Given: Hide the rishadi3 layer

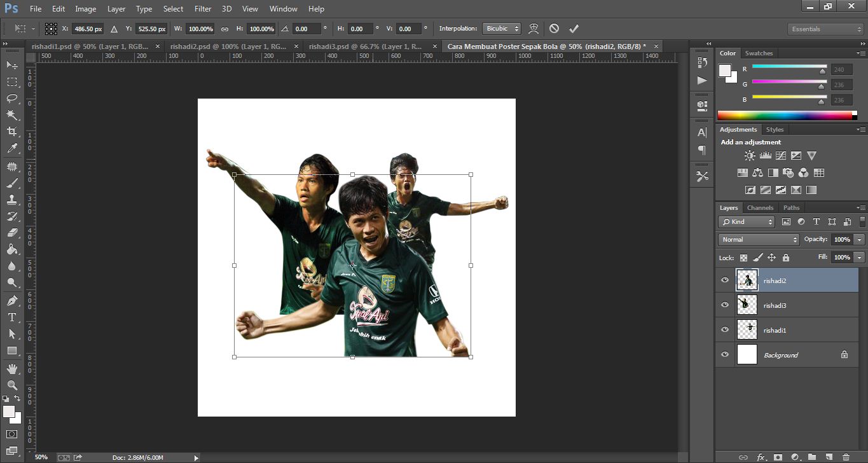Looking at the screenshot, I should pyautogui.click(x=725, y=305).
